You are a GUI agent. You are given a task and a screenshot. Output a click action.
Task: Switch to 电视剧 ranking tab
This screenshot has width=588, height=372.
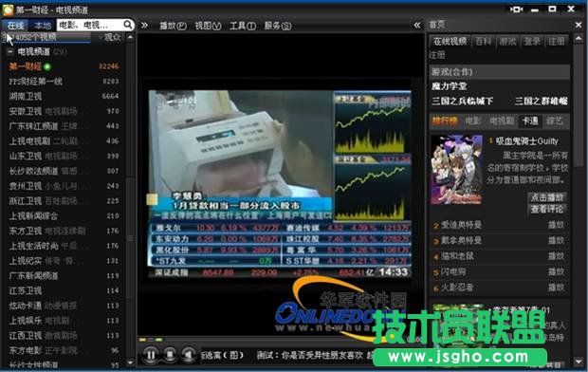point(502,121)
